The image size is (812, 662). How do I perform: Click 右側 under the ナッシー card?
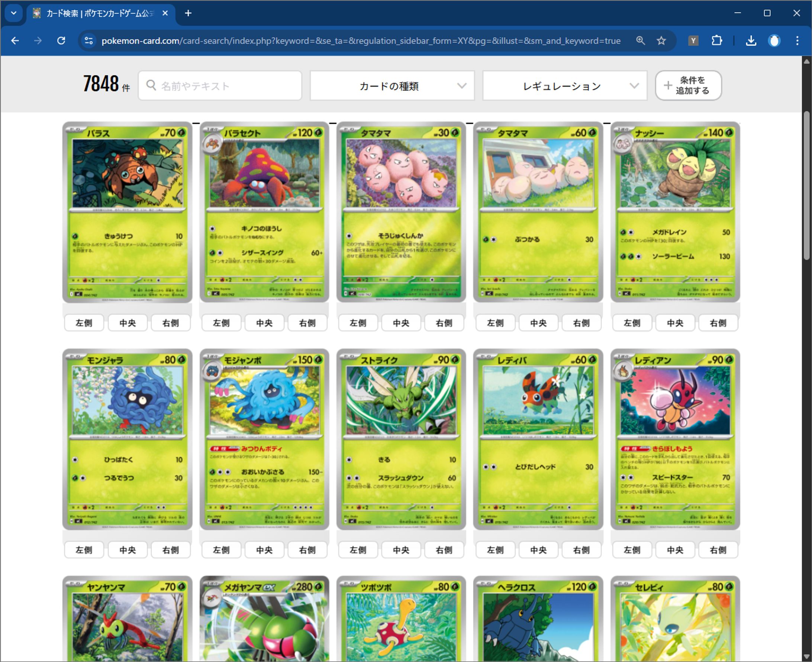pyautogui.click(x=718, y=322)
